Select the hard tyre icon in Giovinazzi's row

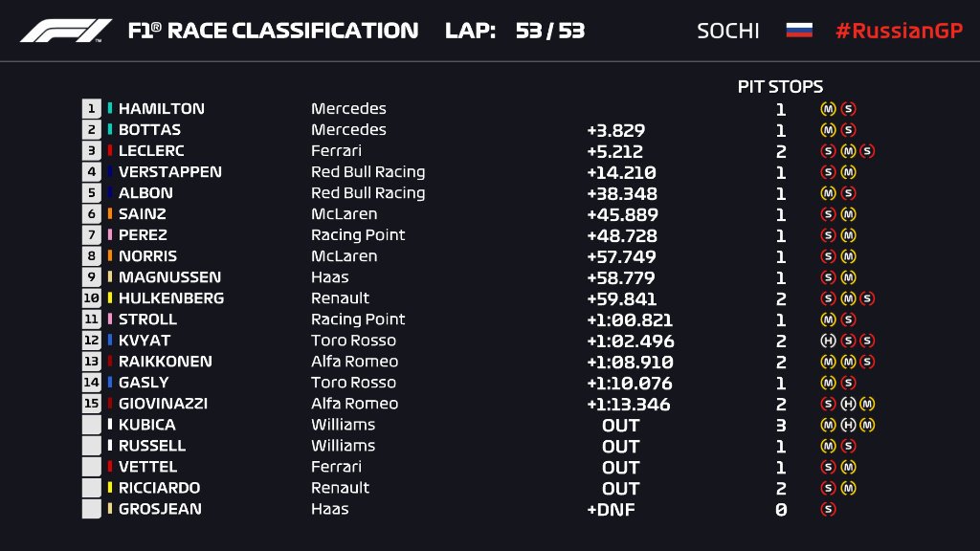point(848,404)
